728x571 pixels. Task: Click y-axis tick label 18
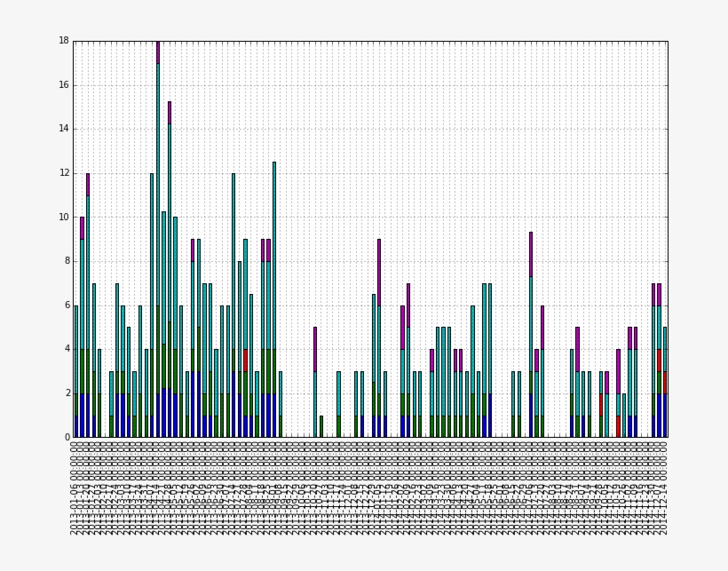[64, 41]
